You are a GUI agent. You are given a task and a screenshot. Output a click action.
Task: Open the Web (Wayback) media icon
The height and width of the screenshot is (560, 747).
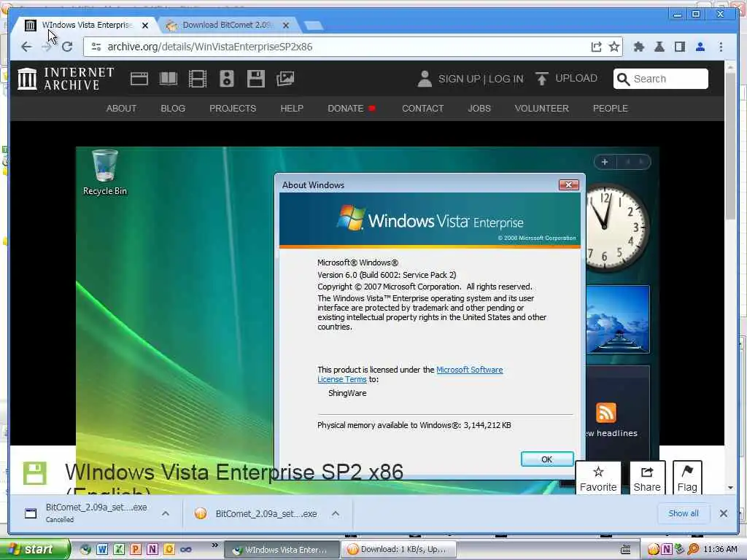[139, 79]
